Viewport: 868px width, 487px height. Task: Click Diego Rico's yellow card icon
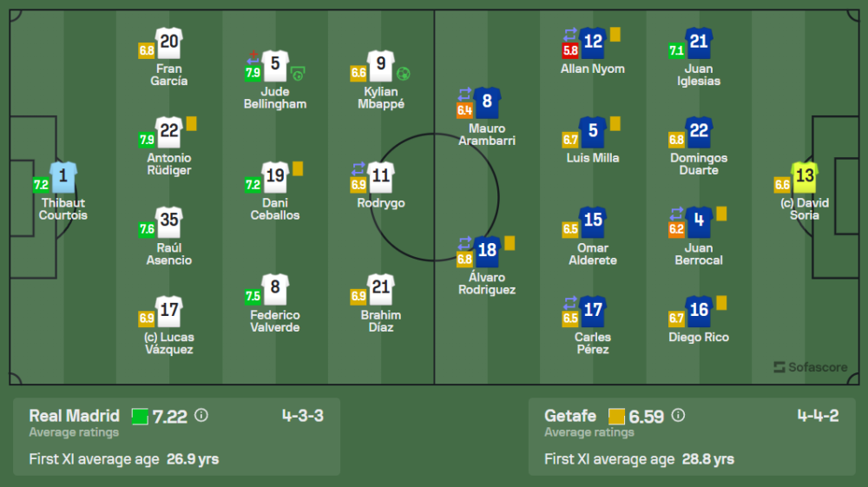click(x=721, y=303)
